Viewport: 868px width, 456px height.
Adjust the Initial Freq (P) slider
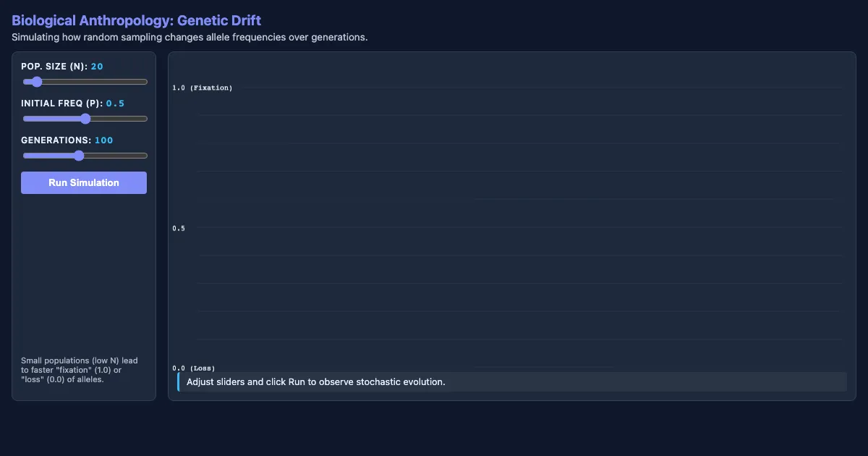click(85, 119)
